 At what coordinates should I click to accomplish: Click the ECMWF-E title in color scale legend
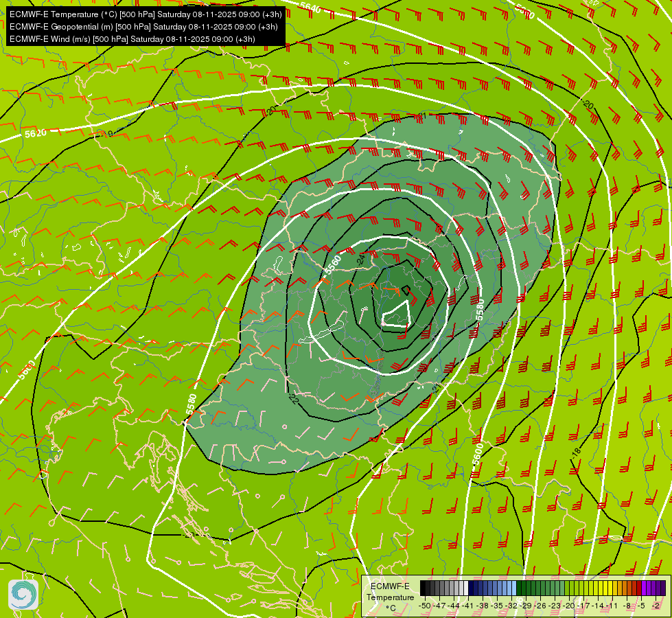click(x=390, y=586)
